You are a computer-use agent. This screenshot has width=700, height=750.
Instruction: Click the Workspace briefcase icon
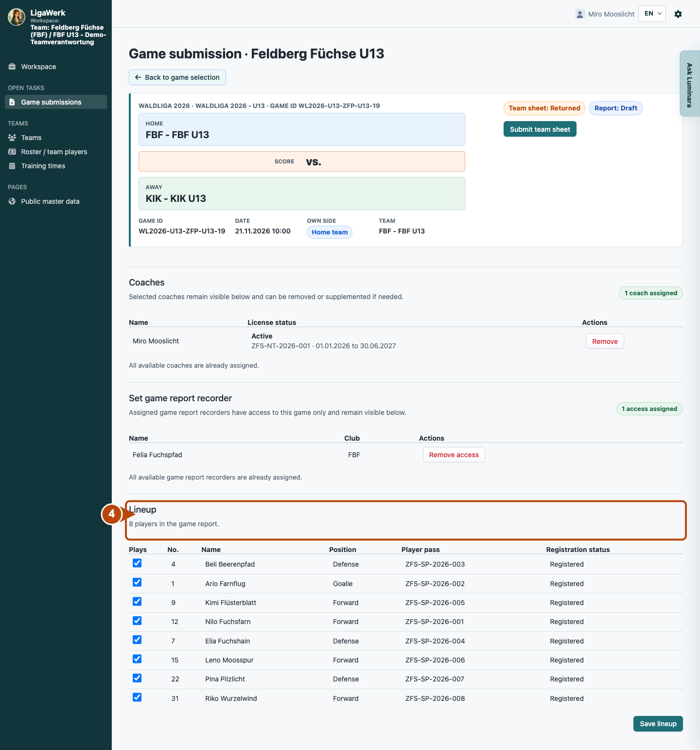pyautogui.click(x=12, y=67)
